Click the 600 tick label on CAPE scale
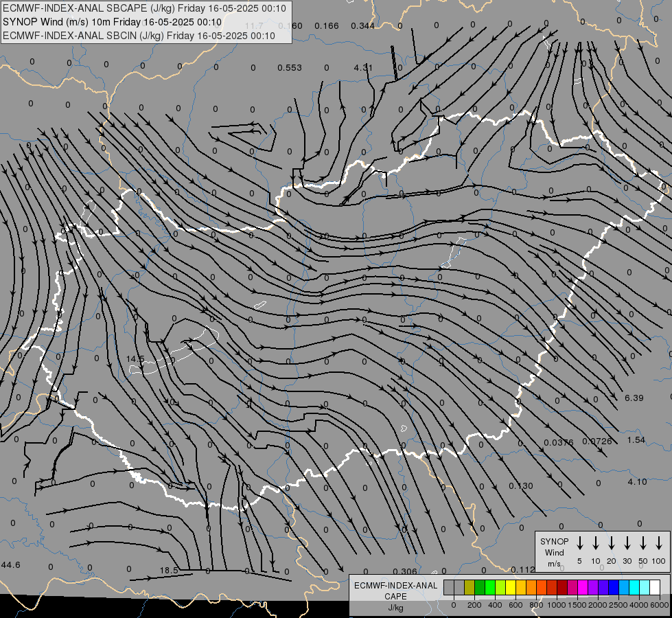Viewport: 672px width, 618px height. tap(515, 605)
